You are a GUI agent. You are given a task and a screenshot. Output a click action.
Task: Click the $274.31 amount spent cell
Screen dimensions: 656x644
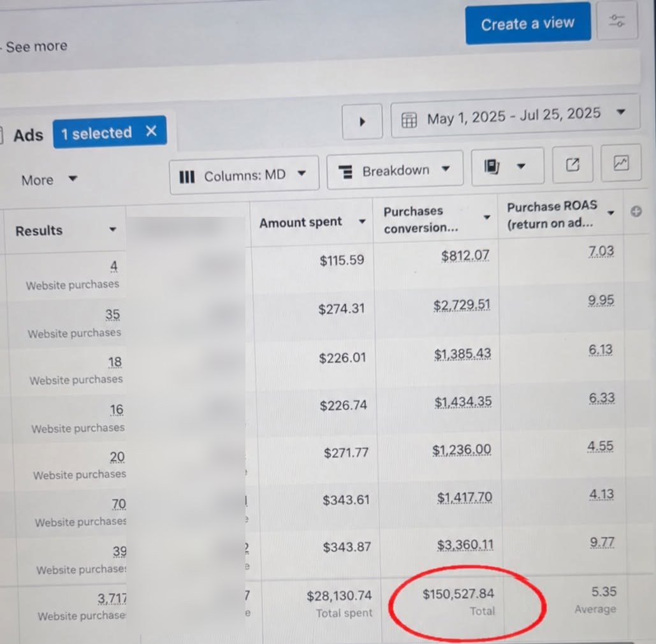[342, 309]
